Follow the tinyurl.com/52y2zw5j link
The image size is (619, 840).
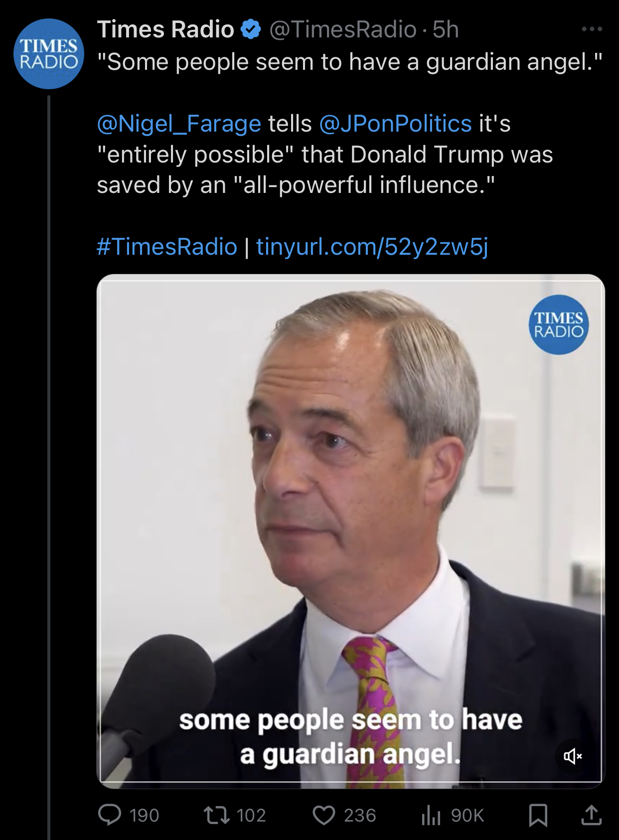(x=372, y=247)
